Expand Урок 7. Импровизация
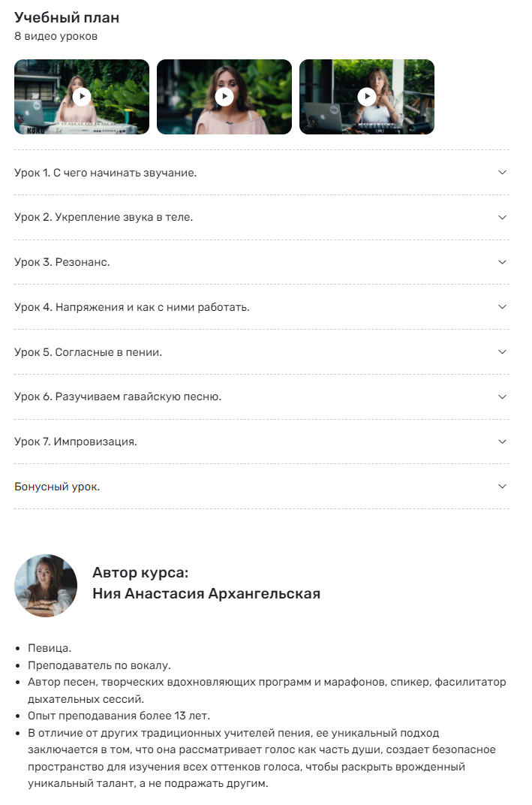The image size is (532, 805). pos(501,442)
